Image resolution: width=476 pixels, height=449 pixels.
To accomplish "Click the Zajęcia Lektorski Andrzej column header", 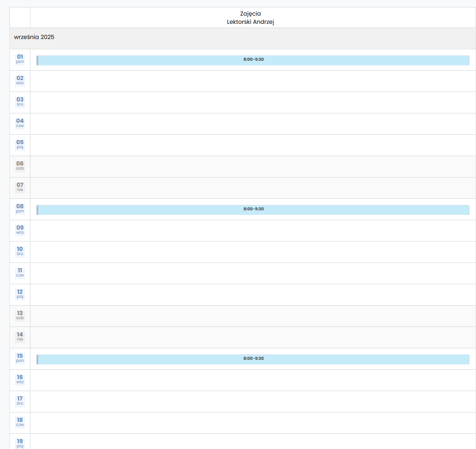I will tap(251, 18).
